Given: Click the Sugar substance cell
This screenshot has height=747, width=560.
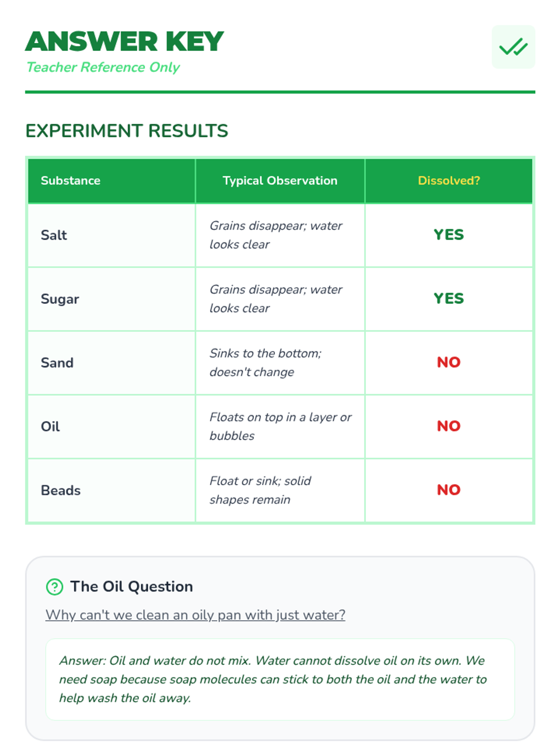Looking at the screenshot, I should coord(111,299).
